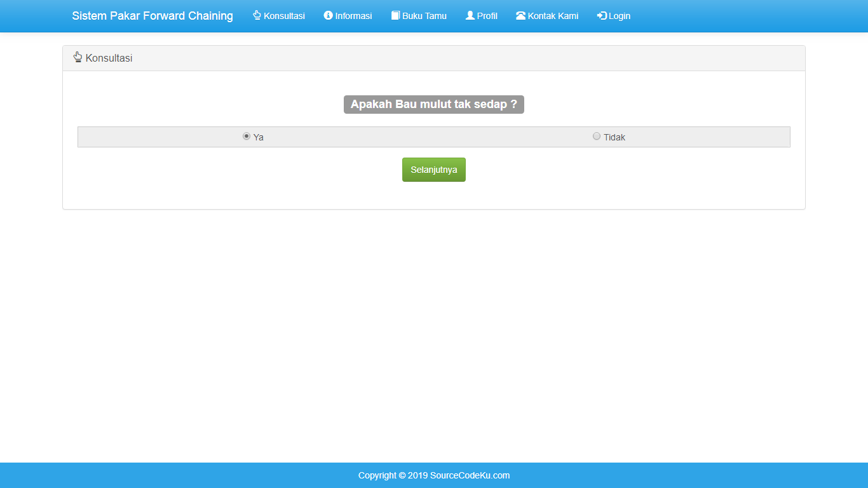The width and height of the screenshot is (868, 488).
Task: Click the Ya answer label
Action: click(258, 137)
